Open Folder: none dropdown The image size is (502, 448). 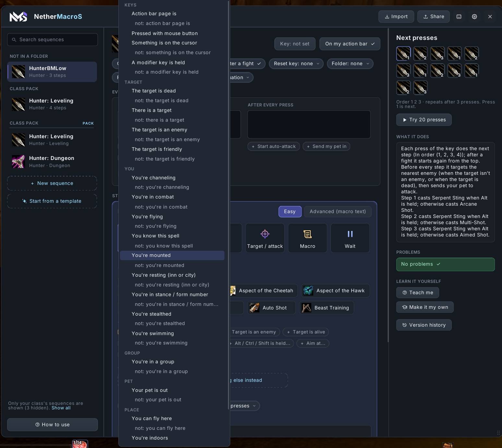(350, 64)
